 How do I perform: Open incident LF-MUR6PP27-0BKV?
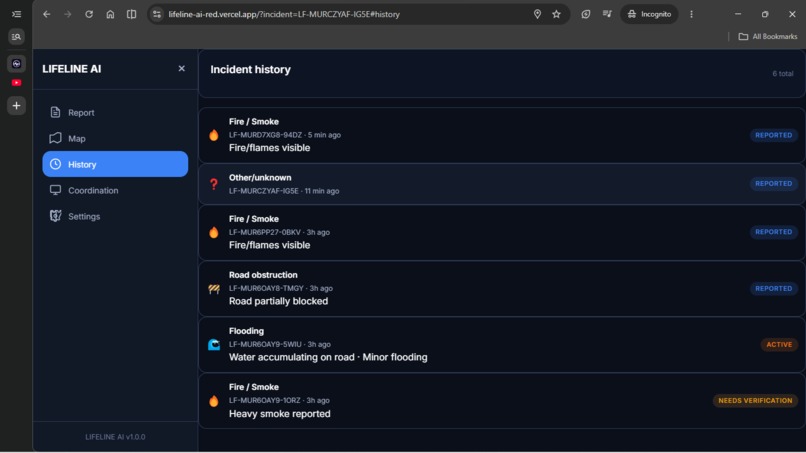pos(502,232)
